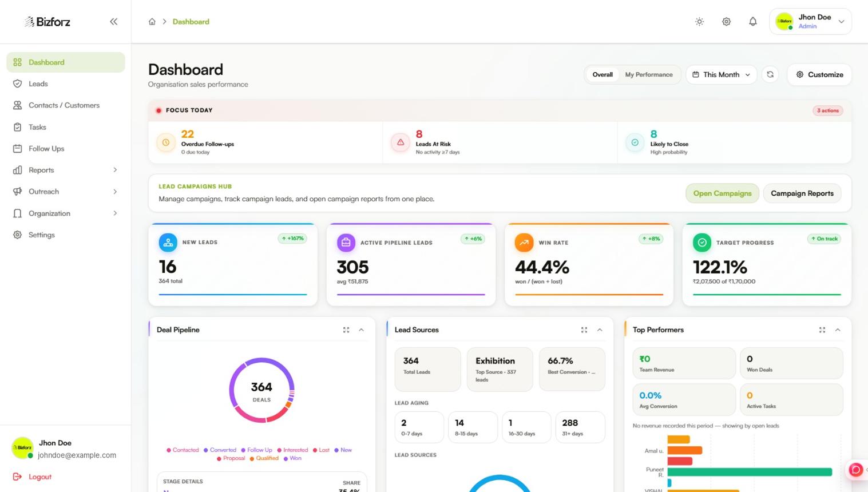Click the Bizforz logo
Viewport: 868px width, 492px height.
coord(47,22)
